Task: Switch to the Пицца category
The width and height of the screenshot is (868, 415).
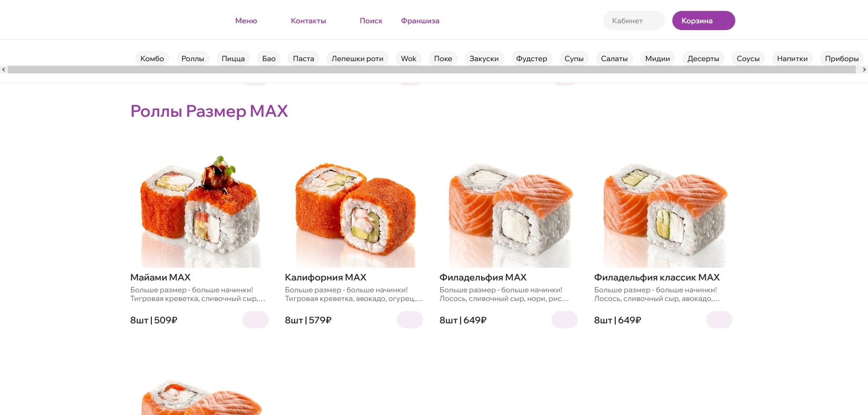Action: click(x=233, y=58)
